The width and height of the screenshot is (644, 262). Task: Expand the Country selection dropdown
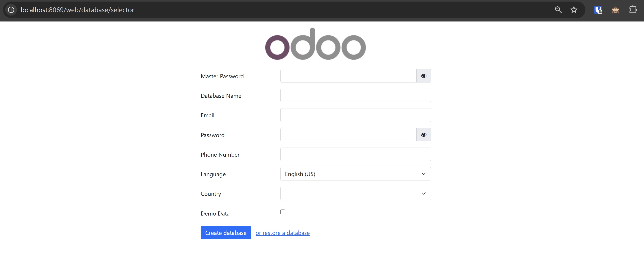tap(355, 193)
